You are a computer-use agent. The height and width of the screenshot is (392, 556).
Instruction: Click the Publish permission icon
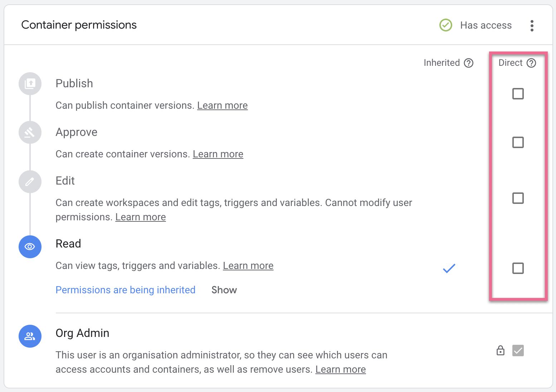click(x=30, y=84)
